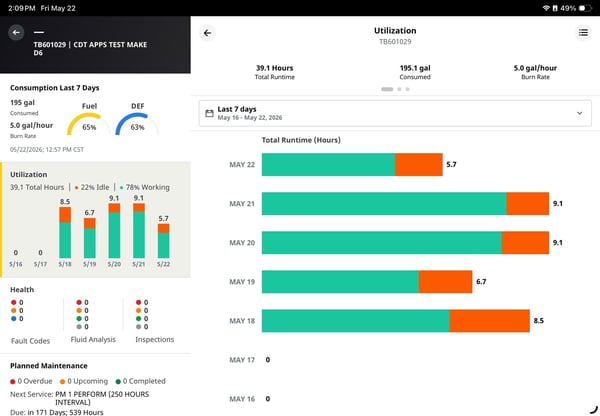Tap the back arrow in dark asset header
Viewport: 600px width, 416px height.
tap(16, 33)
